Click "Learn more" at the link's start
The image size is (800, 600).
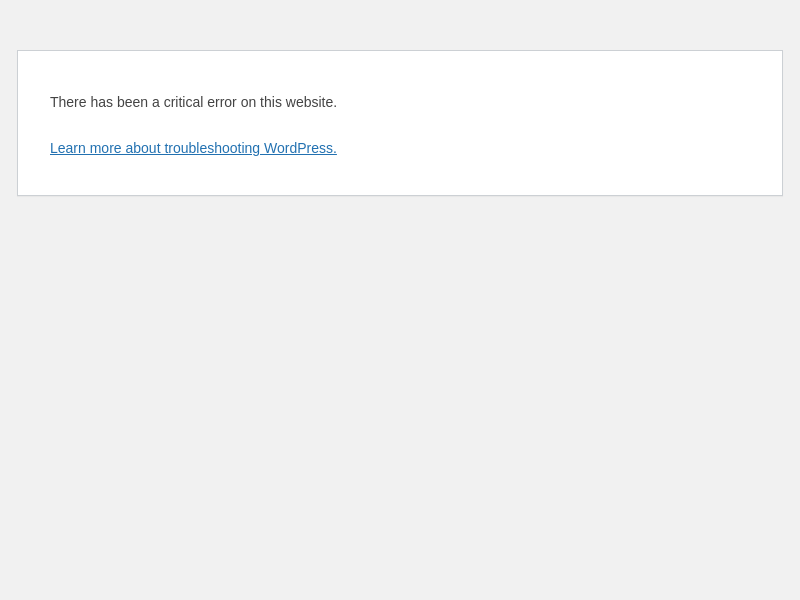(85, 148)
